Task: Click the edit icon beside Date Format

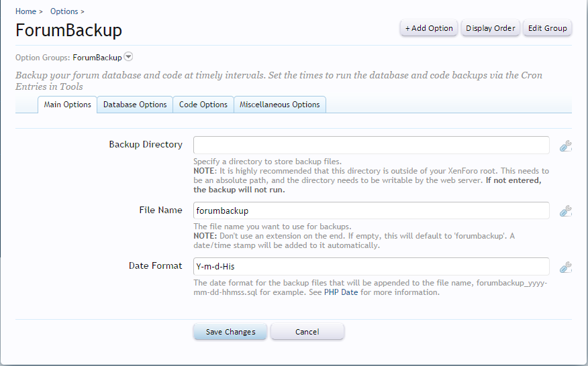Action: [x=565, y=267]
